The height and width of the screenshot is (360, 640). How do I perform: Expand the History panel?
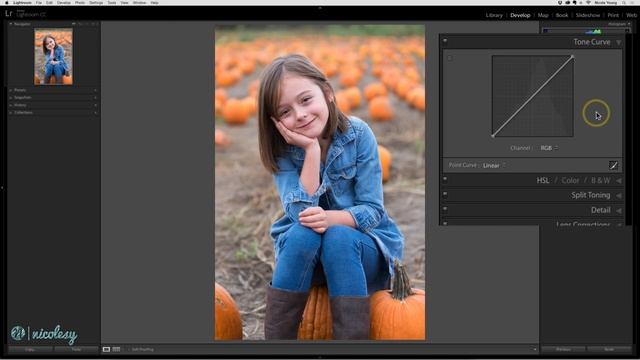pyautogui.click(x=11, y=105)
